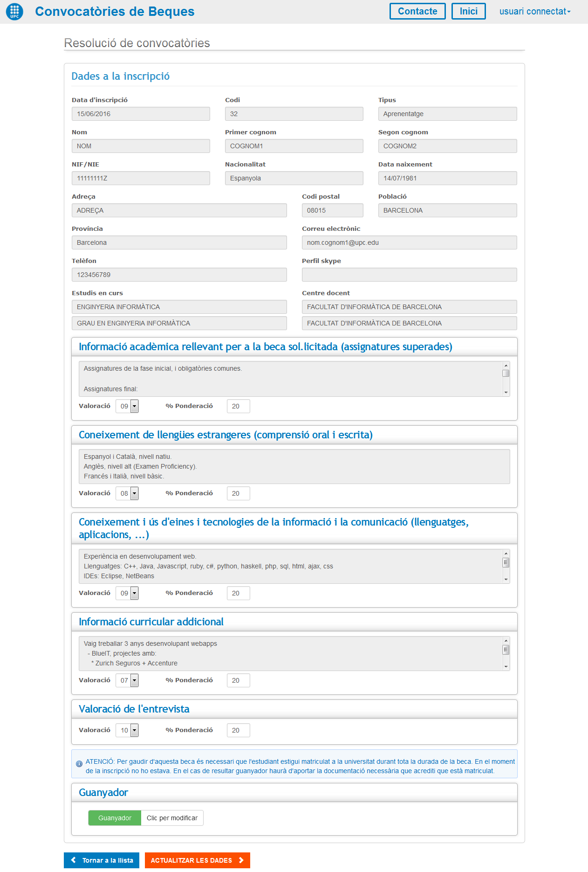Click left chevron on Tornar a la llista
588x872 pixels.
(73, 860)
